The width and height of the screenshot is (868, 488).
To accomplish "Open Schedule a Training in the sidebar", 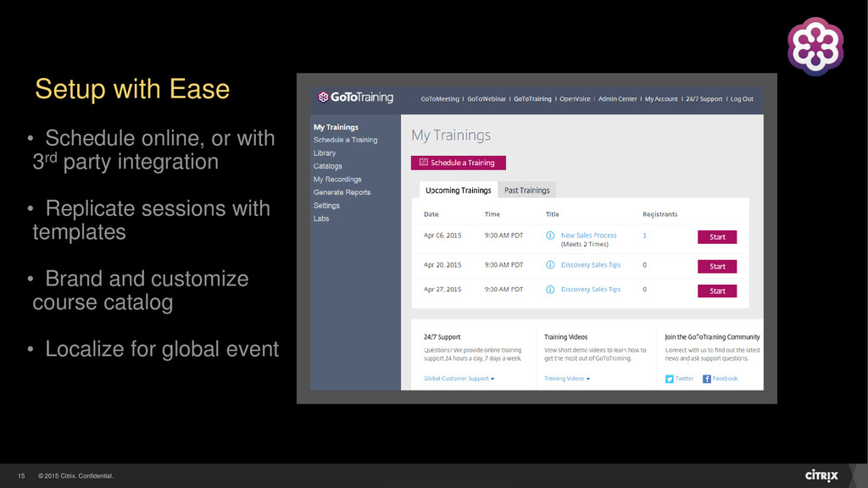I will click(x=346, y=140).
